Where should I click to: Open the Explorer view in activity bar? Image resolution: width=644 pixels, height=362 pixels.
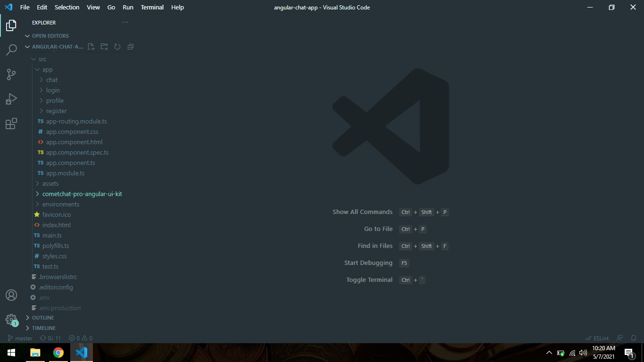[11, 25]
